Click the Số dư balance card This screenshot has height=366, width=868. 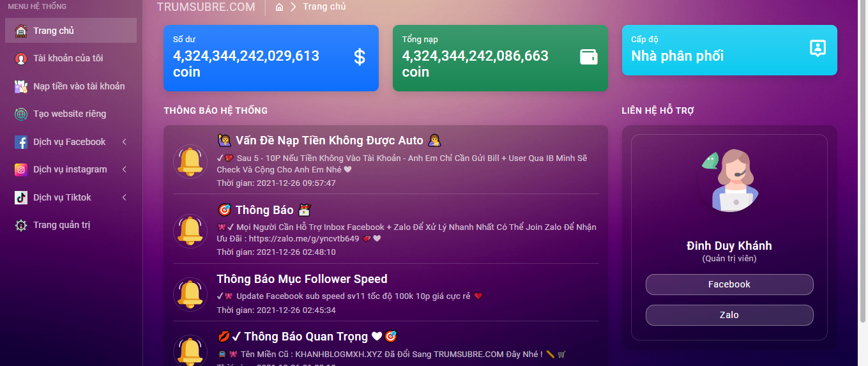point(271,58)
